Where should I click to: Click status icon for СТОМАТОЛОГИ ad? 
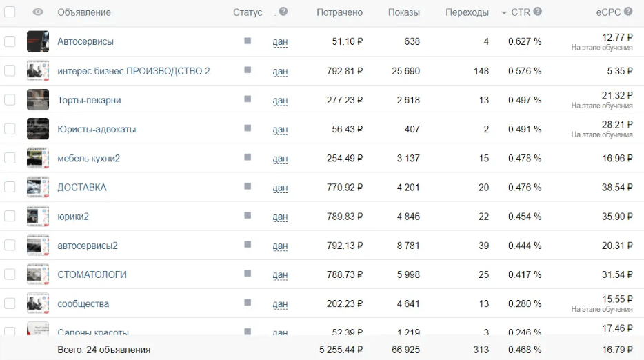[248, 274]
